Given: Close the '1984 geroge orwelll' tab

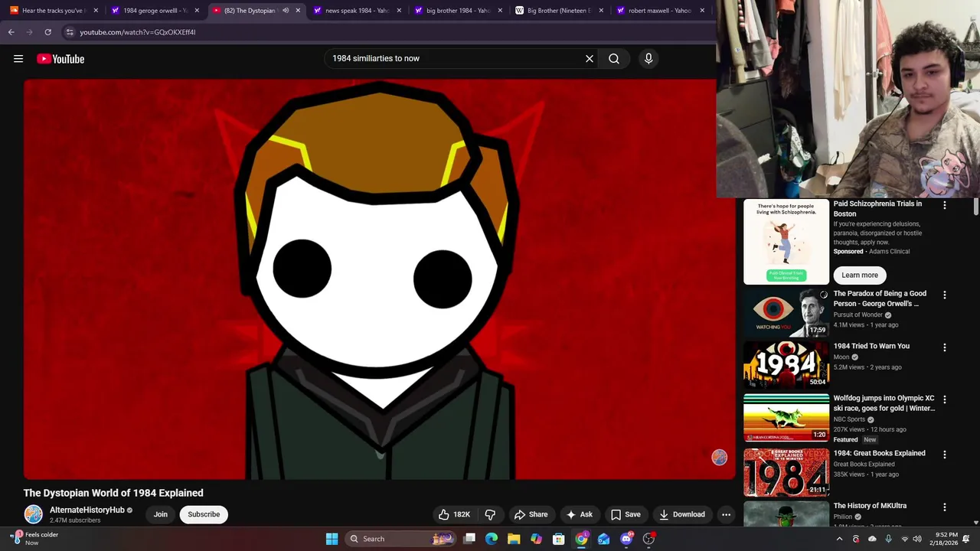Looking at the screenshot, I should [197, 11].
